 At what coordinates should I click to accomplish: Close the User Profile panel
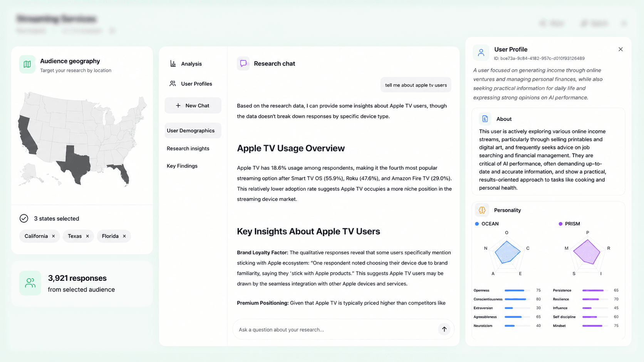tap(621, 49)
